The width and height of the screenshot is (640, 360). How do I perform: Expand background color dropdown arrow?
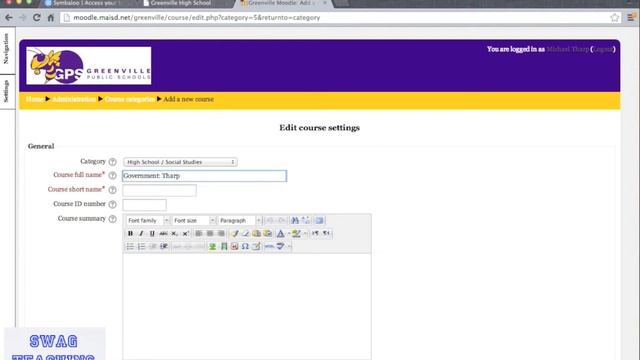click(x=305, y=233)
